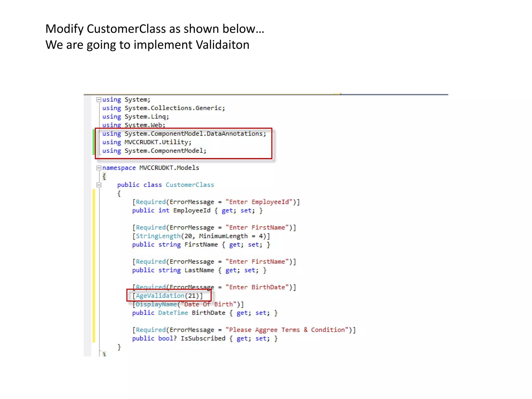Click the using System.Collections.Generic line

pyautogui.click(x=163, y=108)
